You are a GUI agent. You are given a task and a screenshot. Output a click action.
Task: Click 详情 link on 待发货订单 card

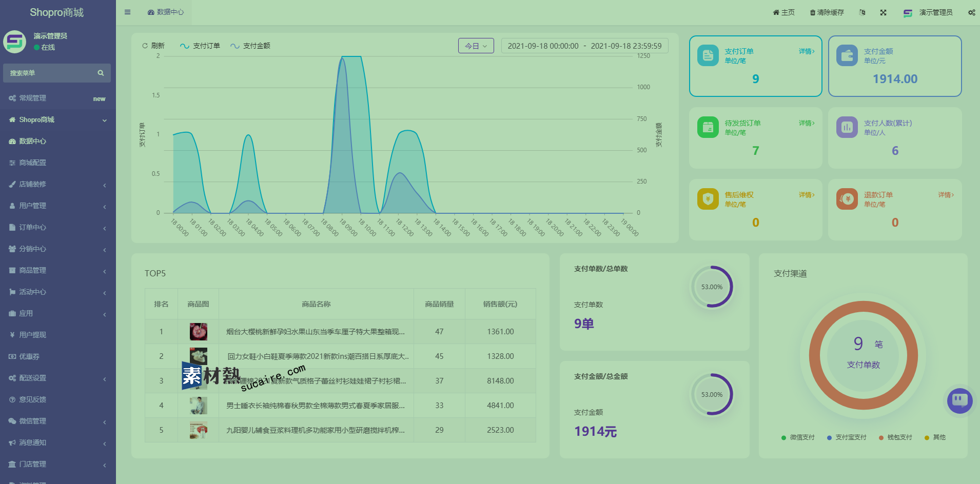(806, 123)
